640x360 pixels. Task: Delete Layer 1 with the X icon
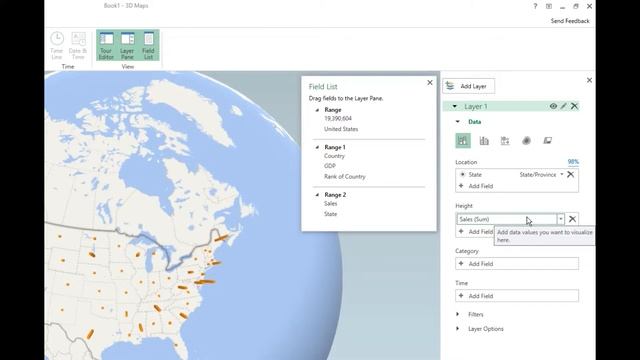tap(574, 106)
